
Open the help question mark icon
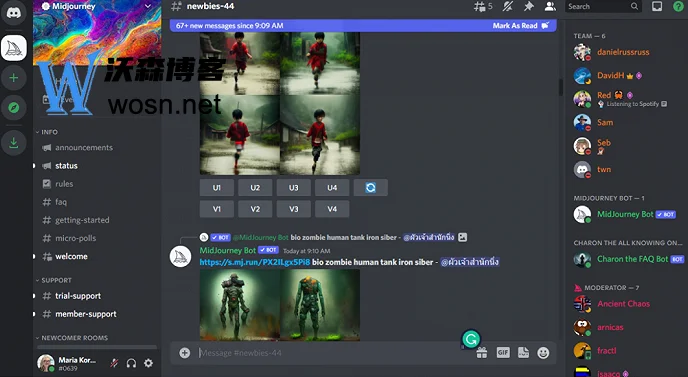678,6
